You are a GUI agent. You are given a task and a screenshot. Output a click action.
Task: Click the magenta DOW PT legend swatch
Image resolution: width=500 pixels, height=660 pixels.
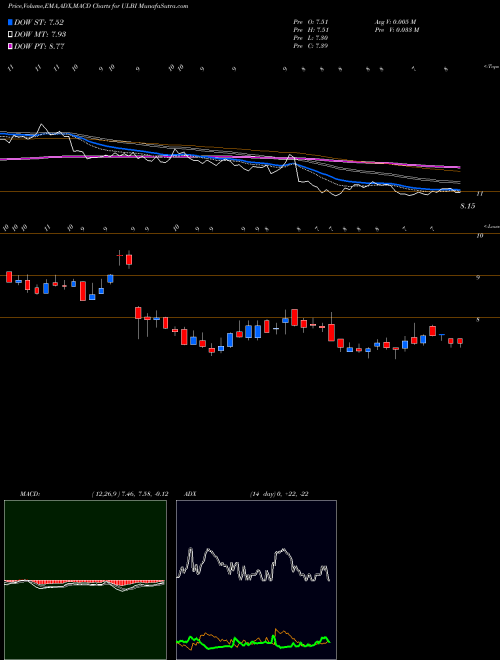click(x=10, y=46)
